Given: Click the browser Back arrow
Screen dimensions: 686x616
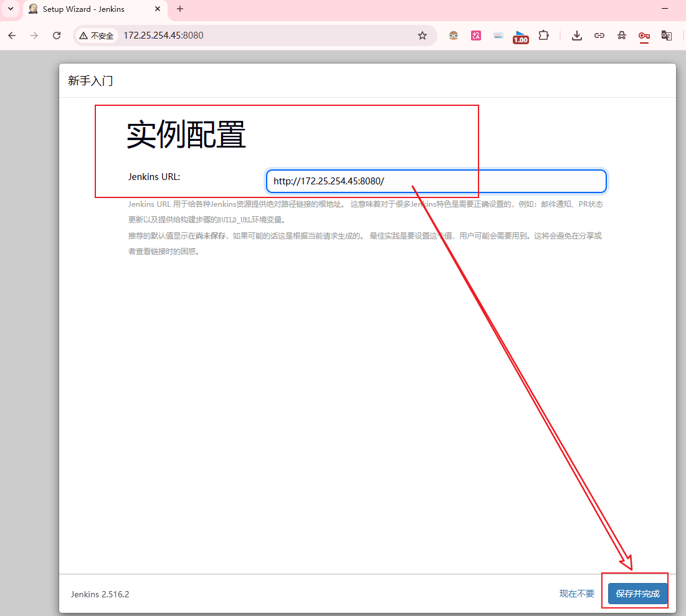Looking at the screenshot, I should (12, 36).
